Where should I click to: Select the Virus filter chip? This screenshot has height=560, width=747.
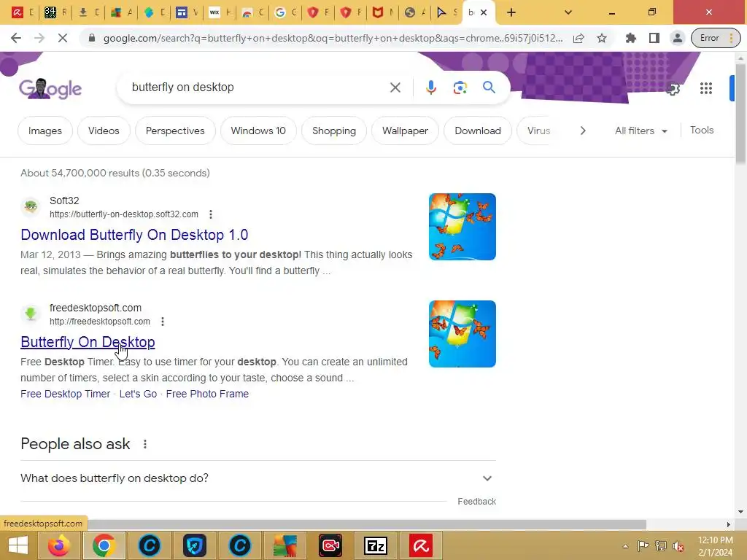coord(538,131)
